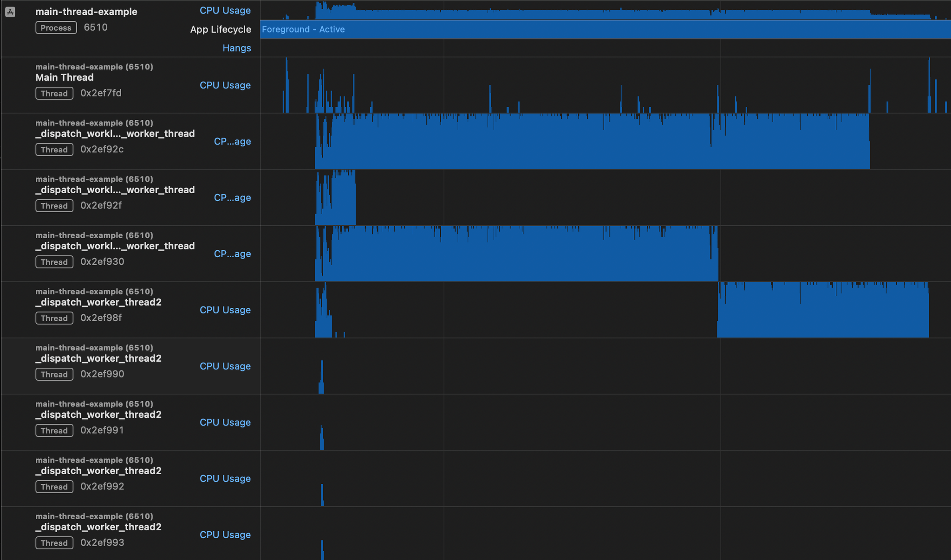Click the App Lifecycle track label

221,29
